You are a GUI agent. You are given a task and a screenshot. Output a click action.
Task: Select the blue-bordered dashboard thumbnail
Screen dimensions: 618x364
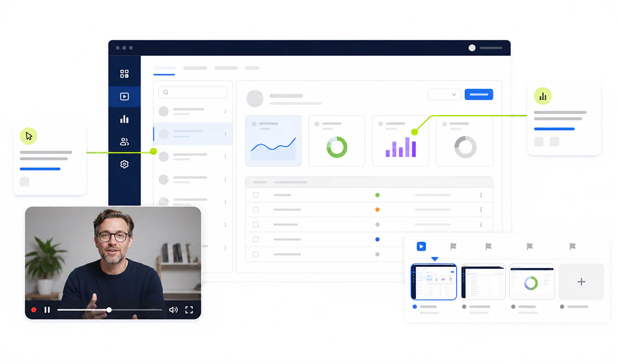pos(434,282)
